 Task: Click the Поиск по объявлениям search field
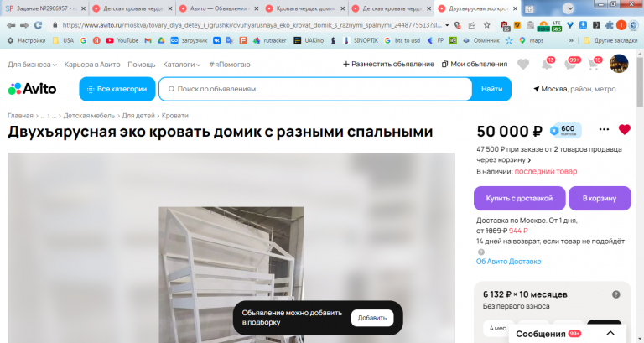(x=315, y=89)
